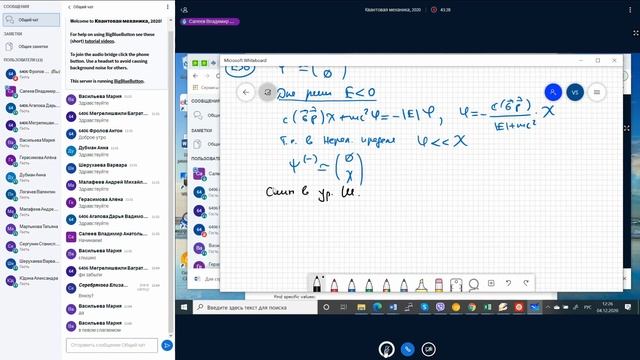This screenshot has height=360, width=640.
Task: Show hidden tray icons chevron
Action: (548, 307)
